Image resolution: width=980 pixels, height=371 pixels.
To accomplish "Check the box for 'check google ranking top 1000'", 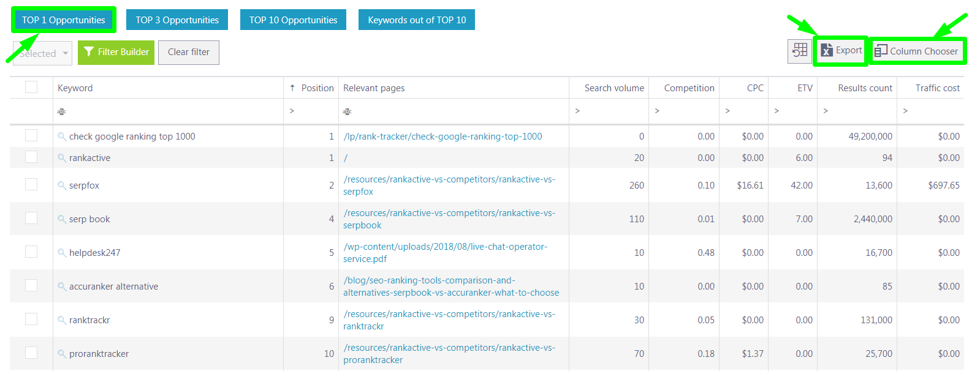I will [31, 135].
